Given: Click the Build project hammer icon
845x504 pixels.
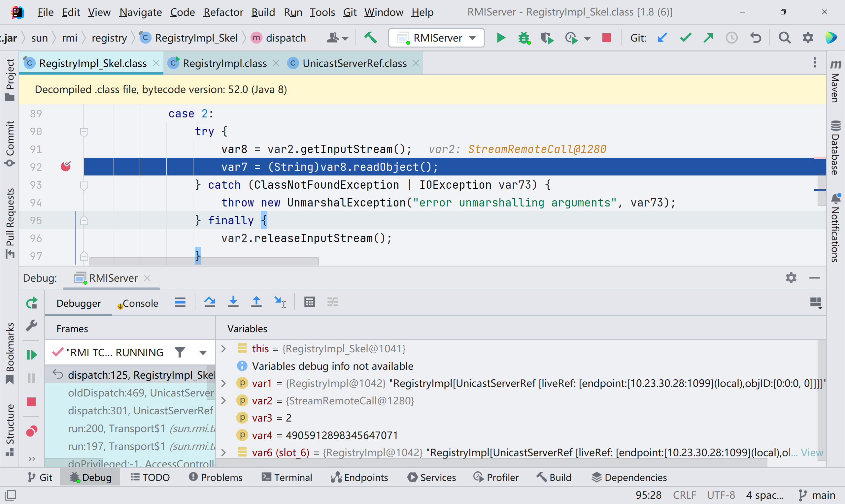Looking at the screenshot, I should click(370, 38).
